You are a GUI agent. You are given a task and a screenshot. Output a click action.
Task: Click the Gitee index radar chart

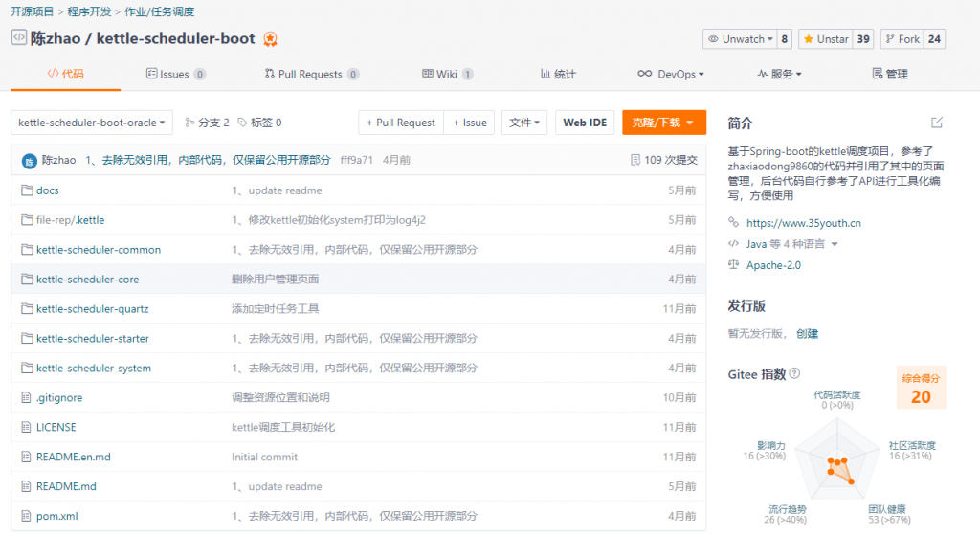[x=837, y=460]
